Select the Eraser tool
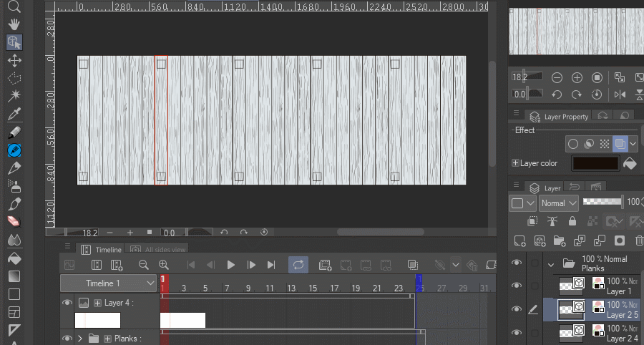This screenshot has height=345, width=644. click(14, 221)
